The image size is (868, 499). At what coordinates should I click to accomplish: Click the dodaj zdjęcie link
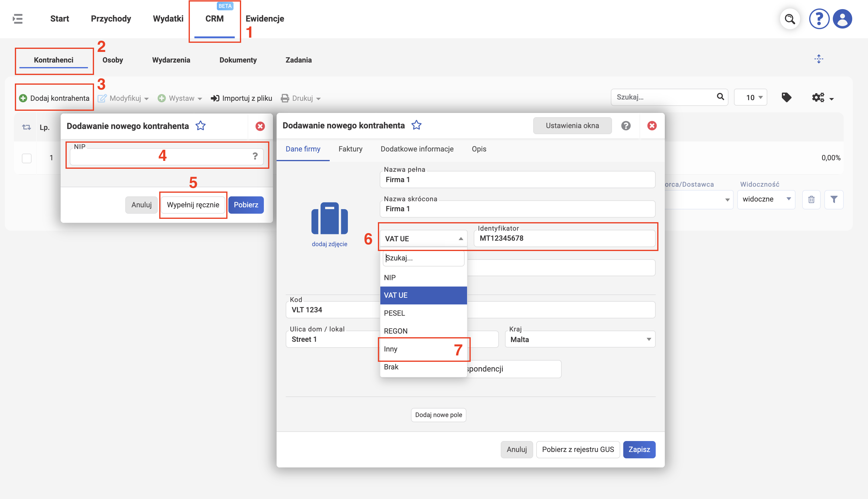click(x=329, y=244)
